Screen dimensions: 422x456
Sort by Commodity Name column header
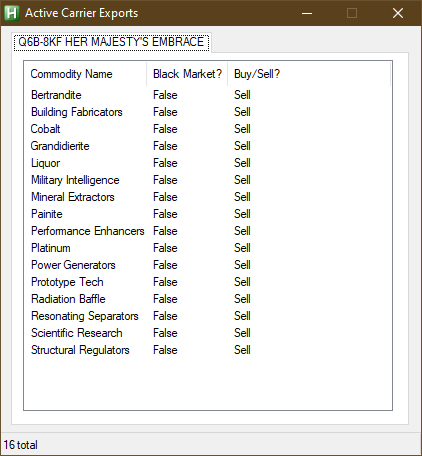pyautogui.click(x=85, y=74)
